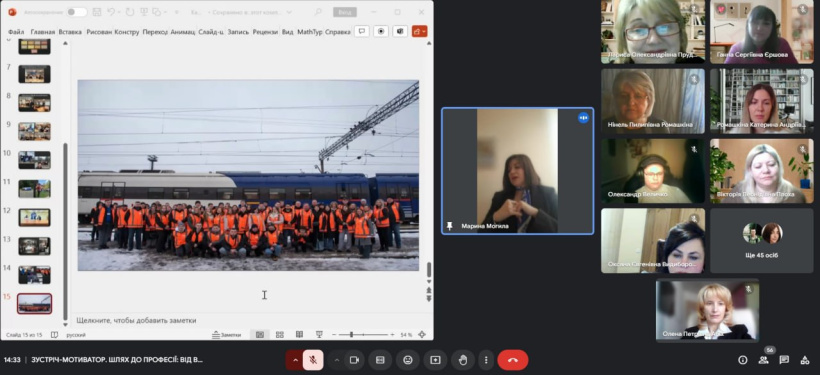Screen dimensions: 820x375
Task: Raise hand in the meeting
Action: [x=463, y=360]
